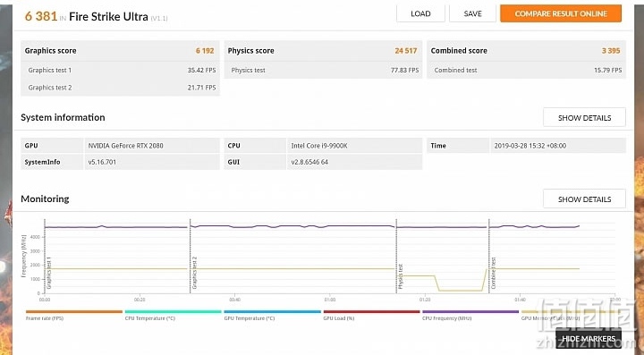644x355 pixels.
Task: Toggle GPU Temperature legend line
Action: tap(272, 315)
